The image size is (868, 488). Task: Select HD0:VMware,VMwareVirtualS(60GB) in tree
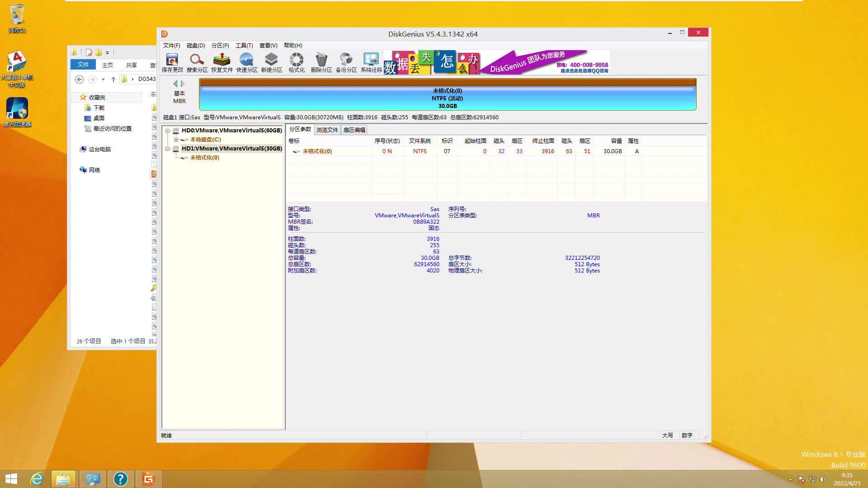[231, 131]
